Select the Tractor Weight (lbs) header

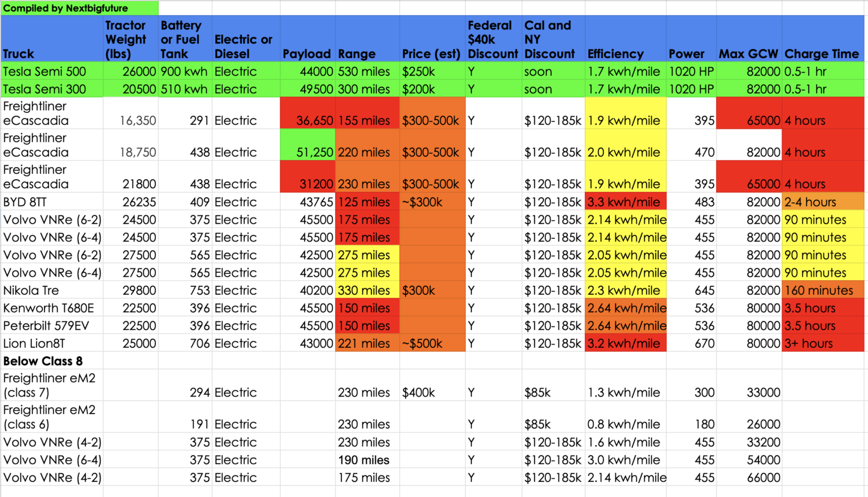pyautogui.click(x=125, y=38)
